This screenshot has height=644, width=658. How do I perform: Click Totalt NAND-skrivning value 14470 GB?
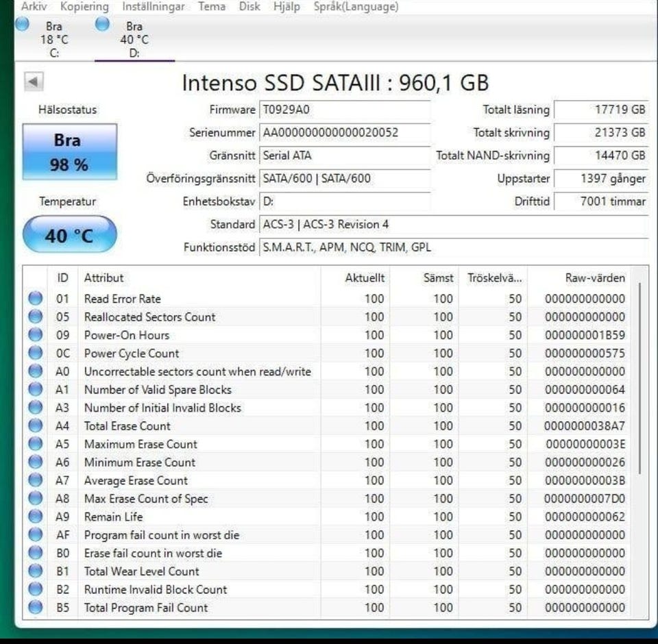(601, 156)
